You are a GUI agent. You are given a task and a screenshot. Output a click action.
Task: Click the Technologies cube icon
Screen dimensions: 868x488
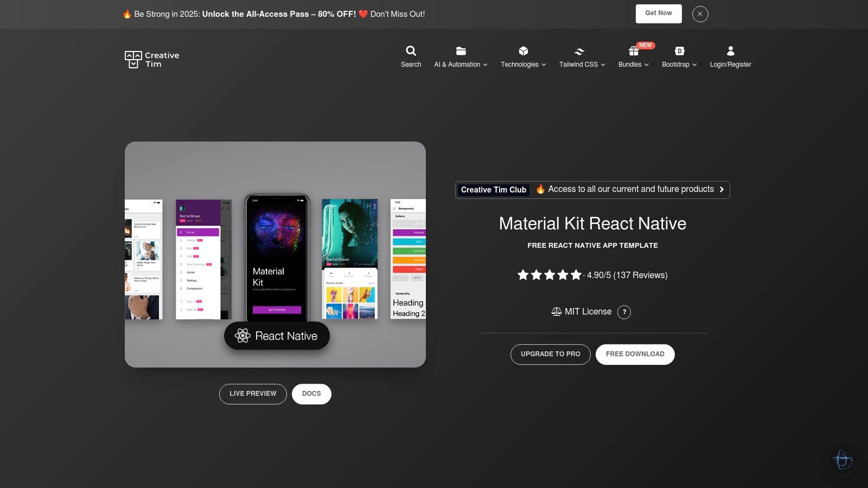(x=524, y=51)
